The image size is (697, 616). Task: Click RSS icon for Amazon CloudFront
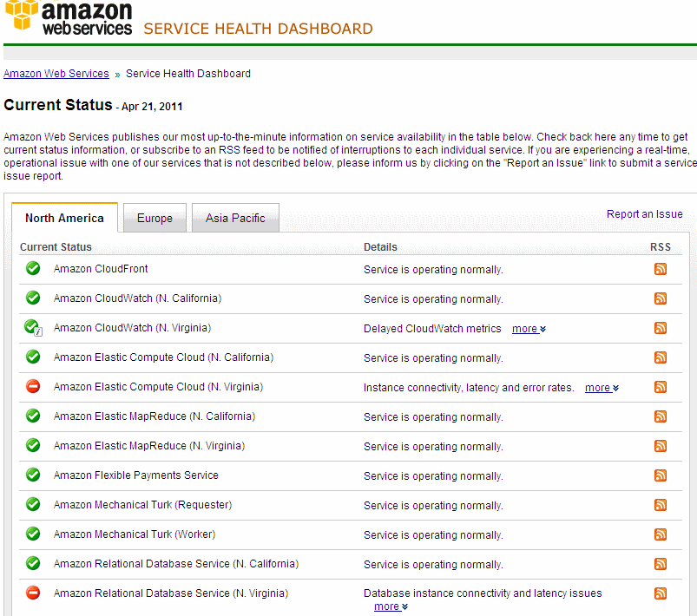(661, 269)
